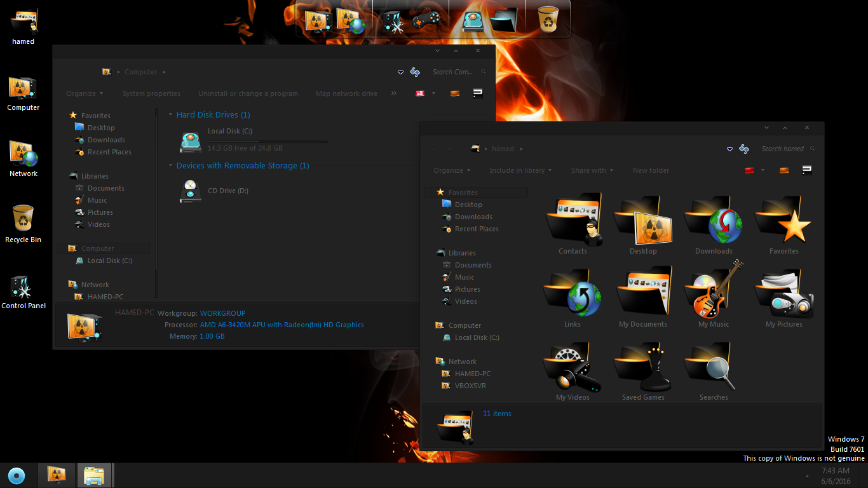Open the Control Panel desktop icon
This screenshot has height=488, width=868.
tap(24, 291)
